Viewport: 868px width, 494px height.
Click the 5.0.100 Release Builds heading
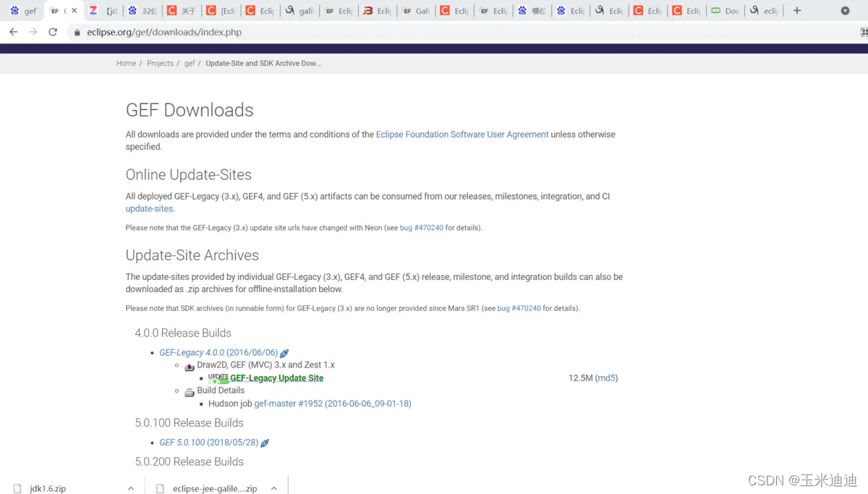[189, 423]
